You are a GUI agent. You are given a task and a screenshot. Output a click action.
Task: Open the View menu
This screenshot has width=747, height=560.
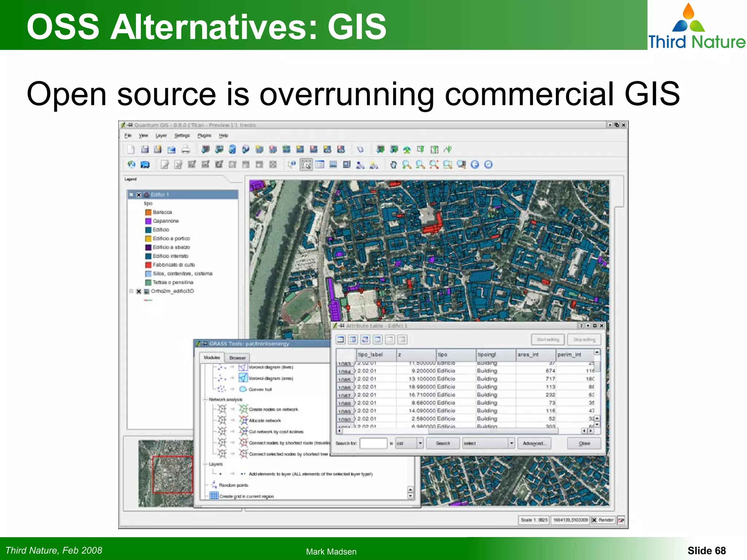click(x=143, y=136)
